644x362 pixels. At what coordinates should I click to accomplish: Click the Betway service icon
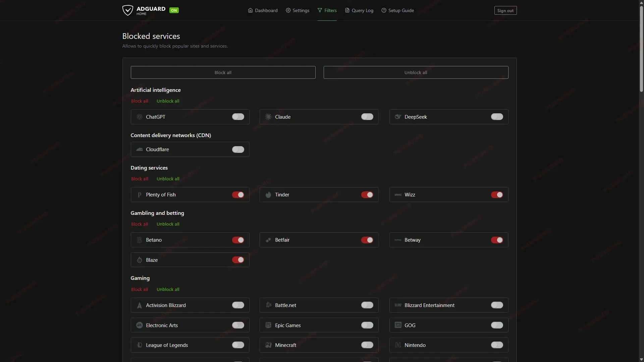398,240
